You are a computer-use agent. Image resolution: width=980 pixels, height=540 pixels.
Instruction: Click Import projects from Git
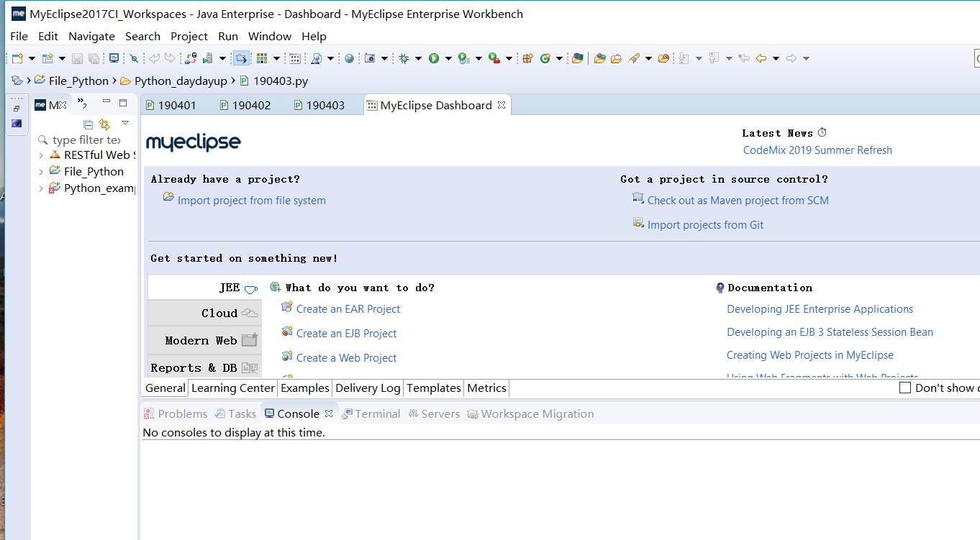(x=705, y=225)
